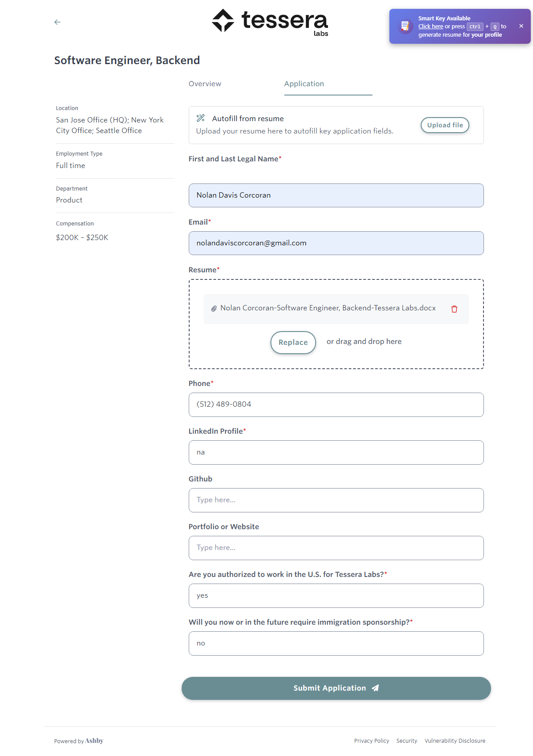This screenshot has width=533, height=756.
Task: Open the Privacy Policy footer link
Action: coord(371,741)
